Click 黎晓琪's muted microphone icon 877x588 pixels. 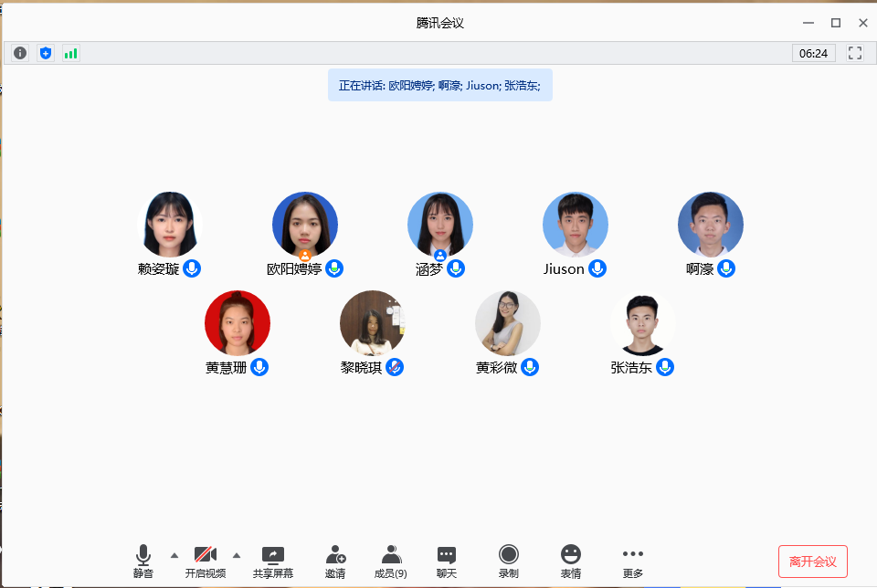[x=395, y=367]
